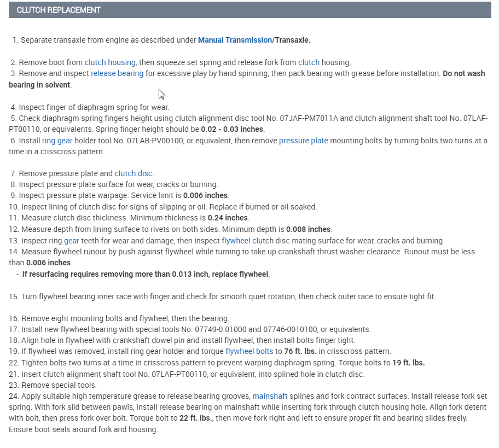Click the gear link in step 13
This screenshot has height=448, width=499.
[72, 241]
